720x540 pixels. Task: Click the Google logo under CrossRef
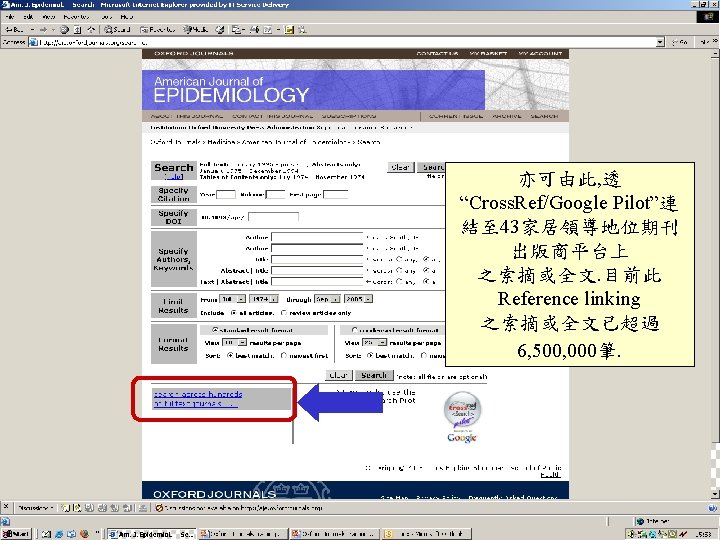[x=462, y=437]
